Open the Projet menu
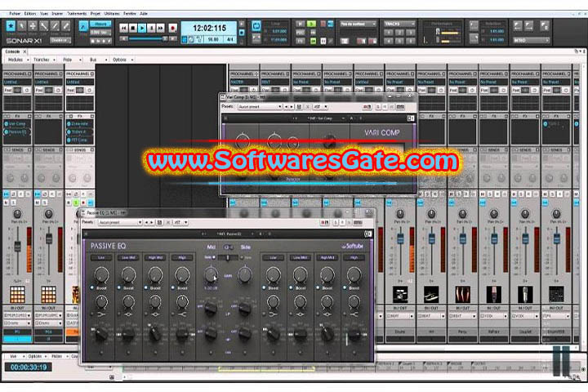The width and height of the screenshot is (588, 392). point(96,14)
